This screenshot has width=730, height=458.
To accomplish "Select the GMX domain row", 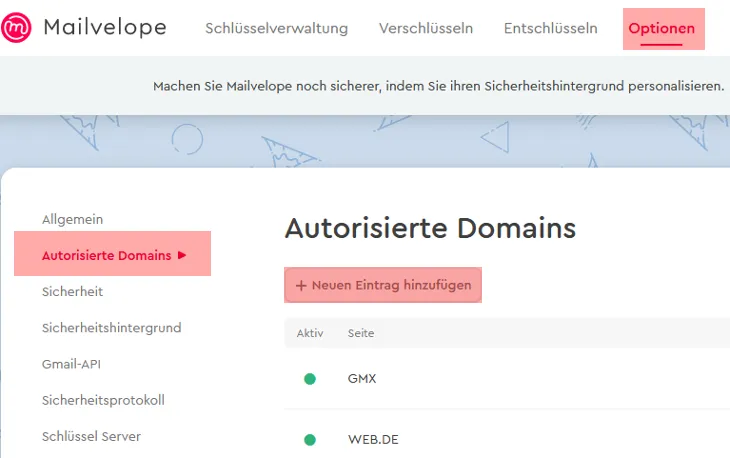I will pos(507,379).
